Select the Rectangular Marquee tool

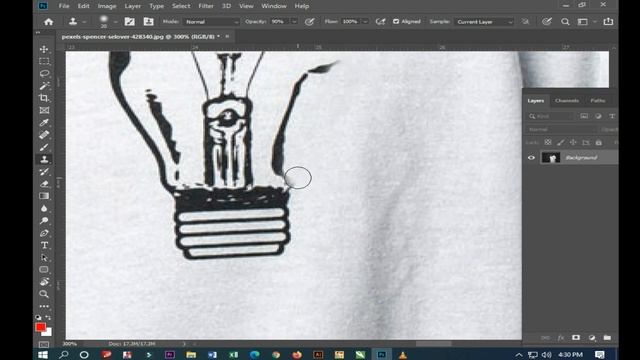click(44, 62)
